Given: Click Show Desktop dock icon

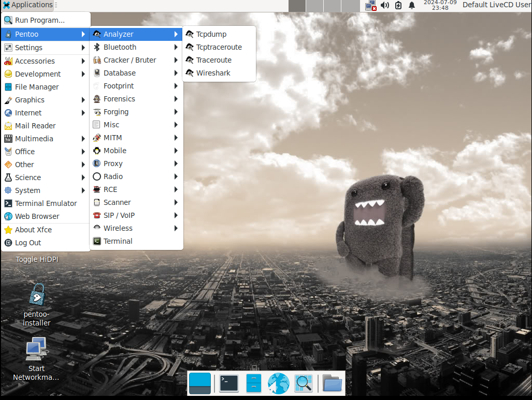Looking at the screenshot, I should point(200,383).
